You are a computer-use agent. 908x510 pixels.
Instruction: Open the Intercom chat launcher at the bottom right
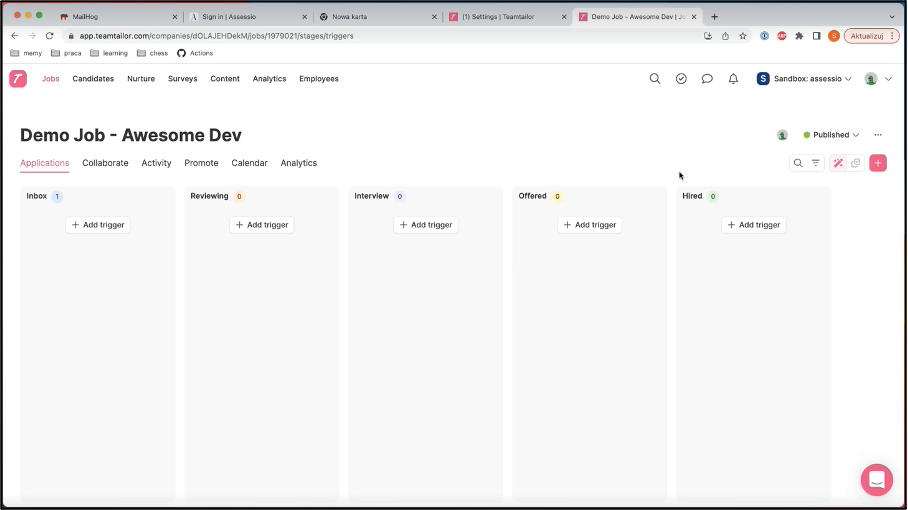pos(876,480)
